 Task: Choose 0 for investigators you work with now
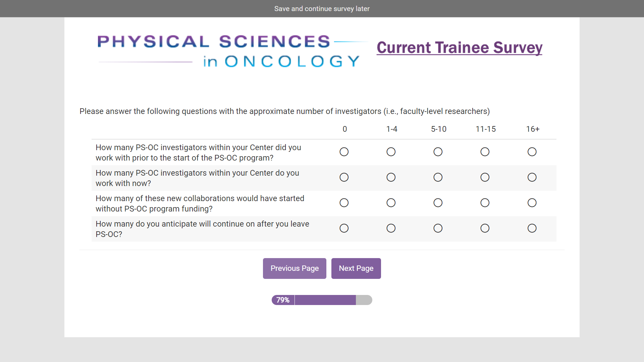tap(344, 177)
